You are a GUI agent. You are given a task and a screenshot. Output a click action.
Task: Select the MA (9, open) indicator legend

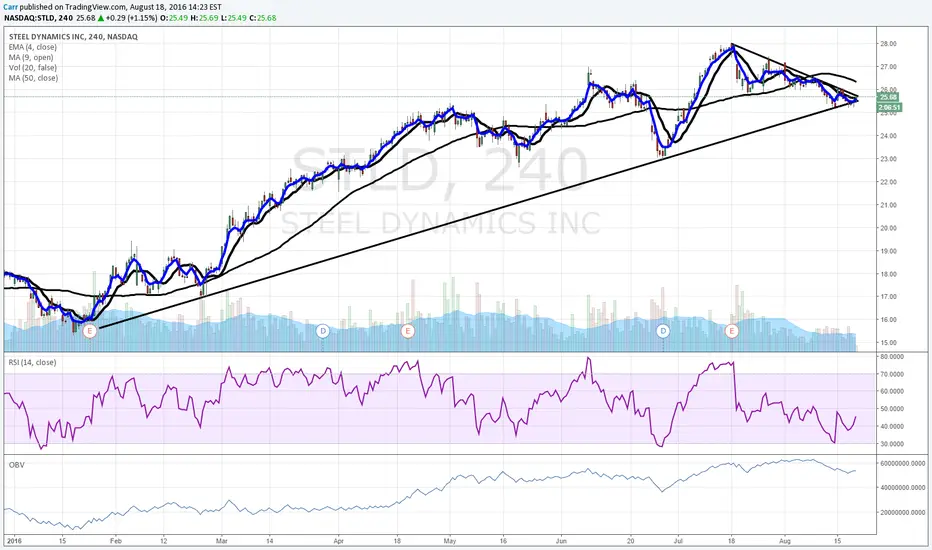(x=31, y=57)
